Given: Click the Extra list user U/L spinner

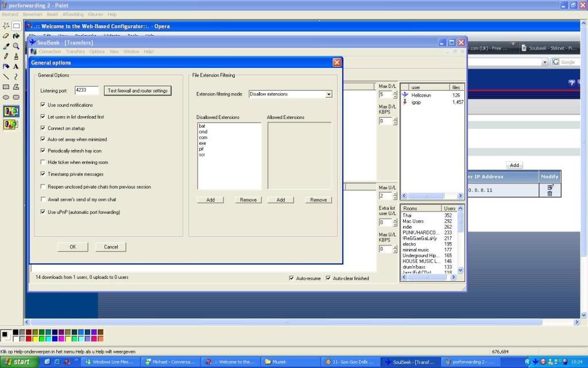Looking at the screenshot, I should [x=395, y=223].
